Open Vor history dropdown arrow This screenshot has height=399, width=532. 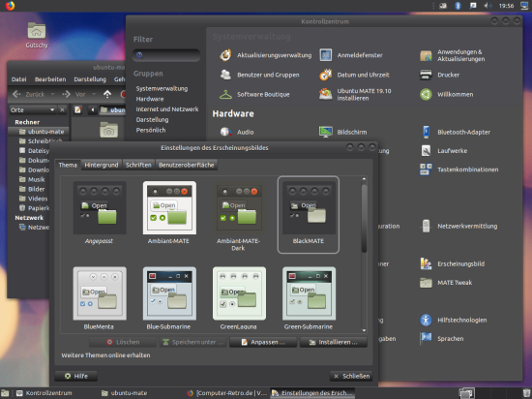pyautogui.click(x=94, y=94)
